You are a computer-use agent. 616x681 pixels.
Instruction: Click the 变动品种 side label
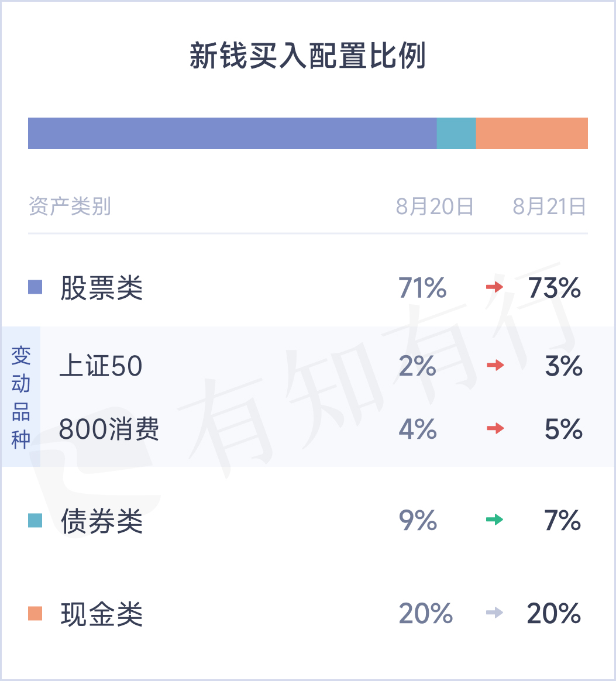point(21,397)
